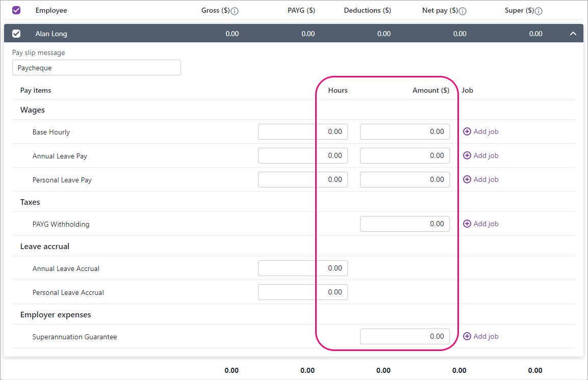Select the Base Hourly hours field
The height and width of the screenshot is (380, 588).
[302, 131]
